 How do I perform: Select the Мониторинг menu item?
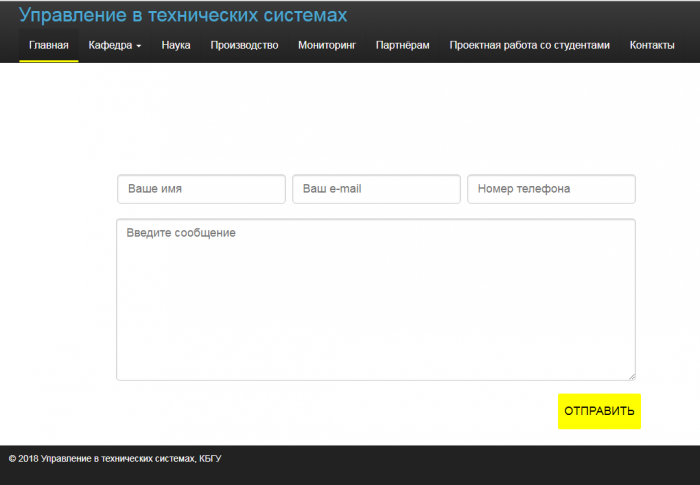(327, 45)
